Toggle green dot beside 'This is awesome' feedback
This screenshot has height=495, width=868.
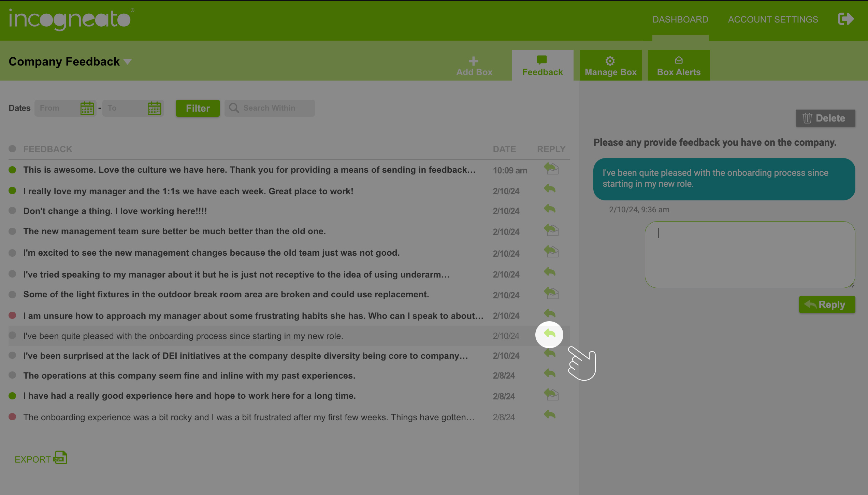coord(12,170)
